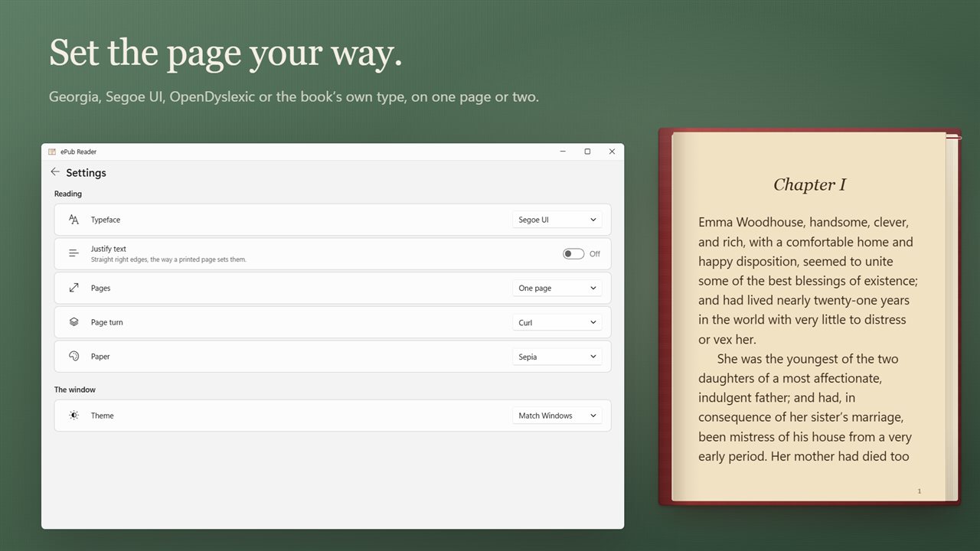
Task: Click the Justify text lines icon
Action: [73, 253]
